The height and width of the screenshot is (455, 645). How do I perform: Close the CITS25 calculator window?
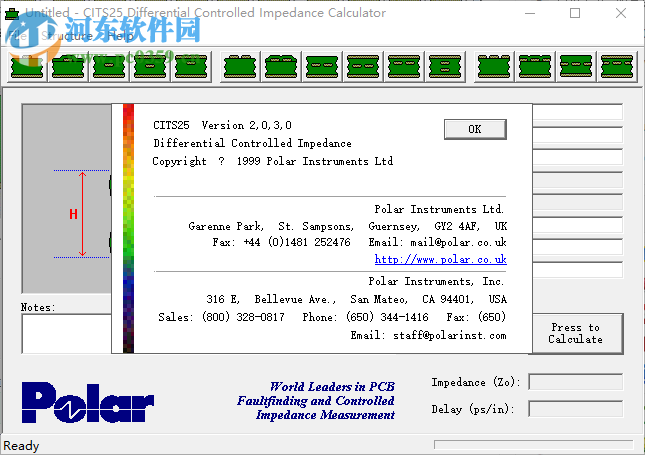[621, 13]
